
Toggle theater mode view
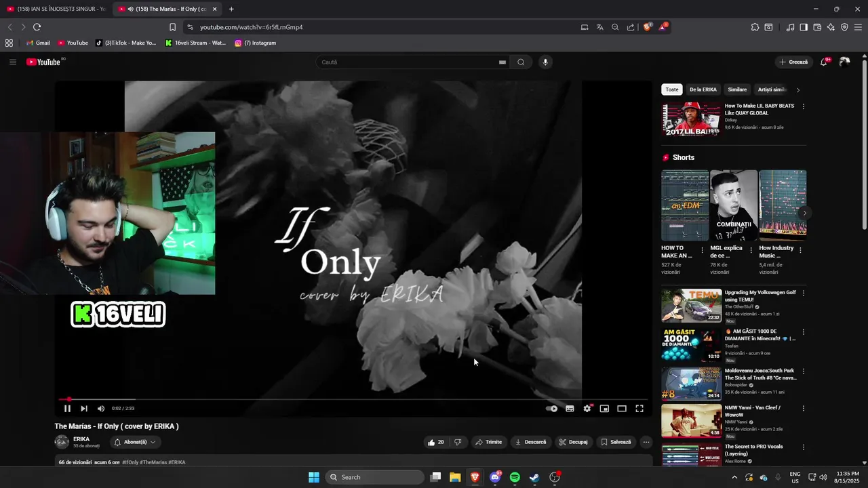point(621,409)
